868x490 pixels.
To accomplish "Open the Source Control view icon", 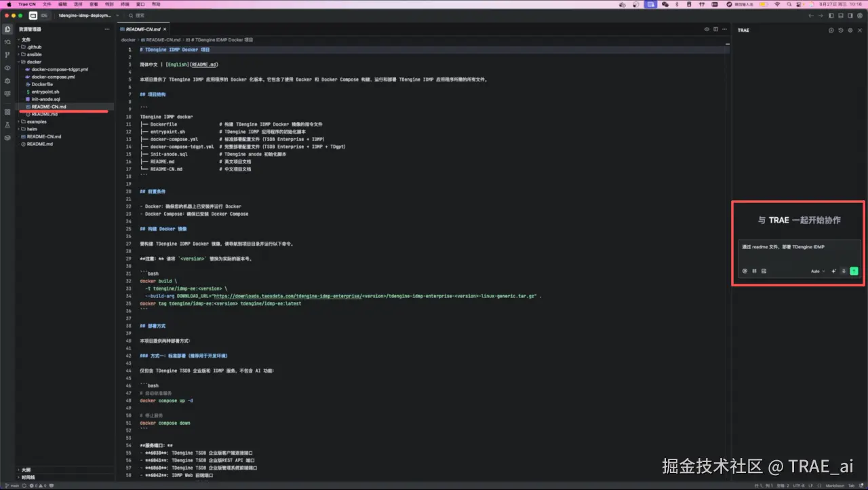I will coord(7,55).
